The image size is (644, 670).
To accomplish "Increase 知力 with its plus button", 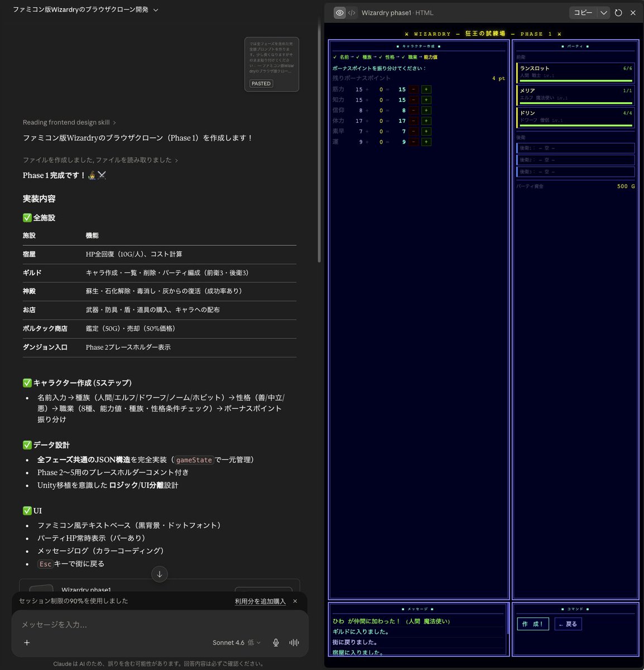I will pyautogui.click(x=426, y=100).
